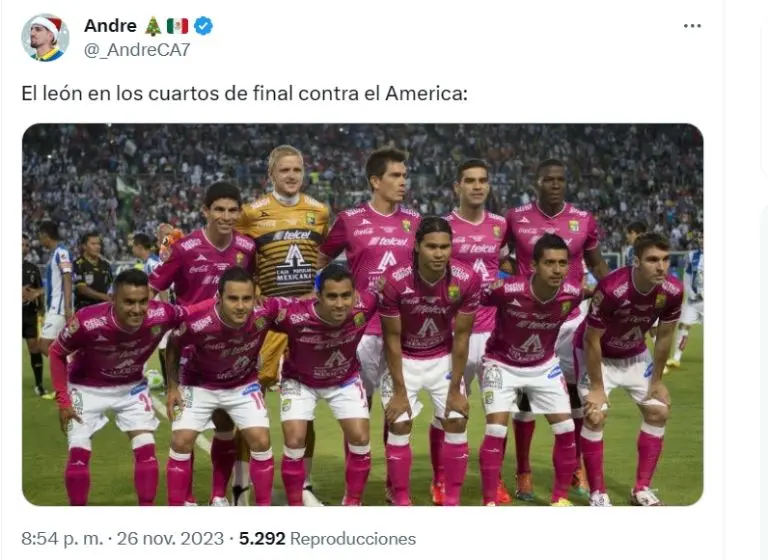The width and height of the screenshot is (768, 560).
Task: Click the tweet text about León
Action: [244, 93]
